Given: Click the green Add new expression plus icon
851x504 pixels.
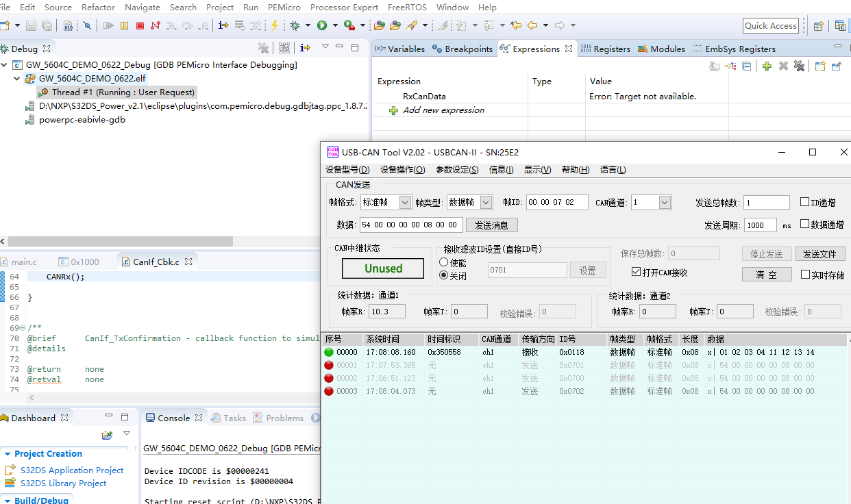Looking at the screenshot, I should (767, 66).
